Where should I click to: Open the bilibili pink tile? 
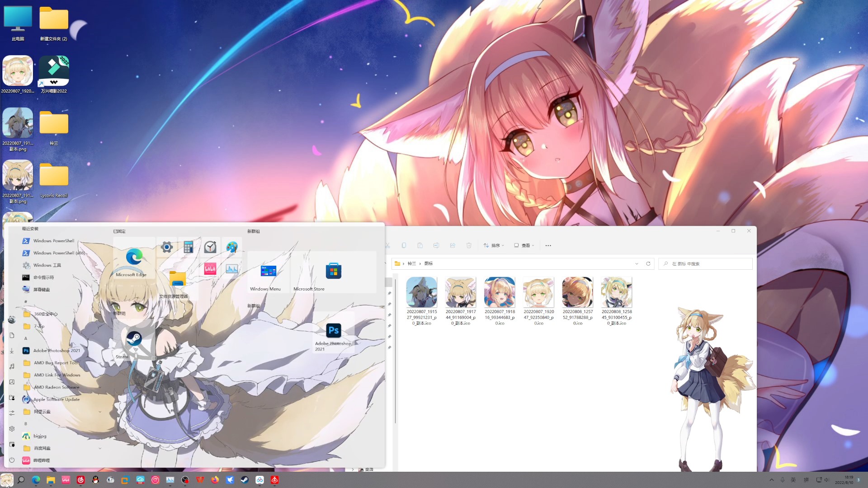click(x=210, y=269)
